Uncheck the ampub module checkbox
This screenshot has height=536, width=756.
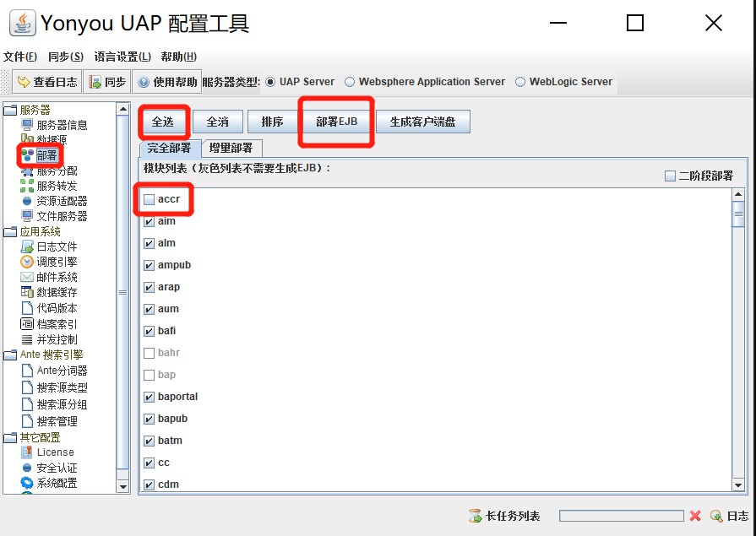[149, 266]
